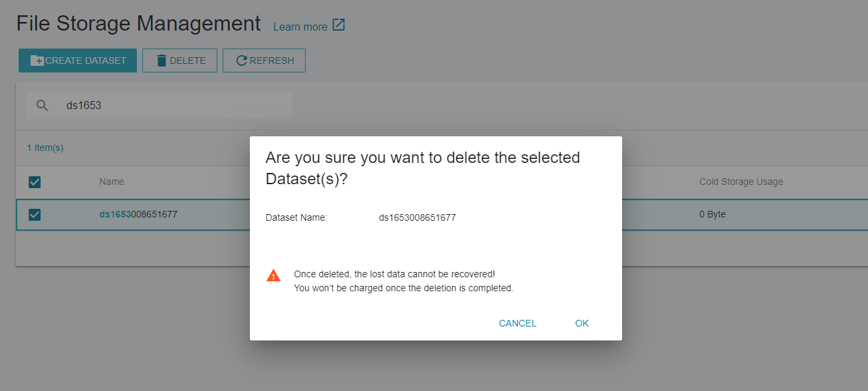Dismiss the dialog with CANCEL
The width and height of the screenshot is (868, 391).
pos(518,323)
